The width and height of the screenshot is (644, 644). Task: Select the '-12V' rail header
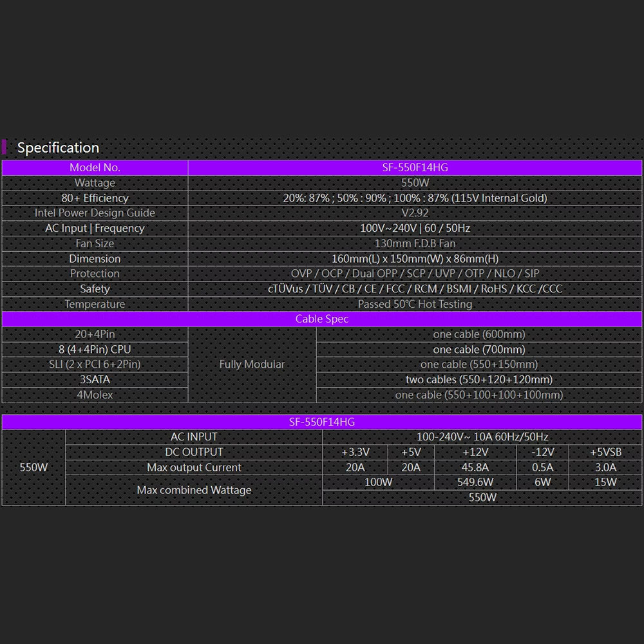click(x=542, y=452)
